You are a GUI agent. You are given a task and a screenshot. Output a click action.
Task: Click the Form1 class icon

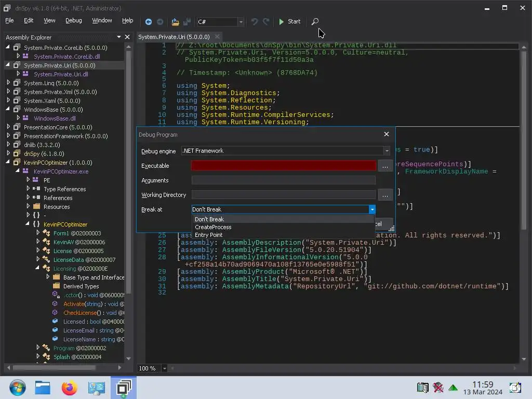(46, 233)
